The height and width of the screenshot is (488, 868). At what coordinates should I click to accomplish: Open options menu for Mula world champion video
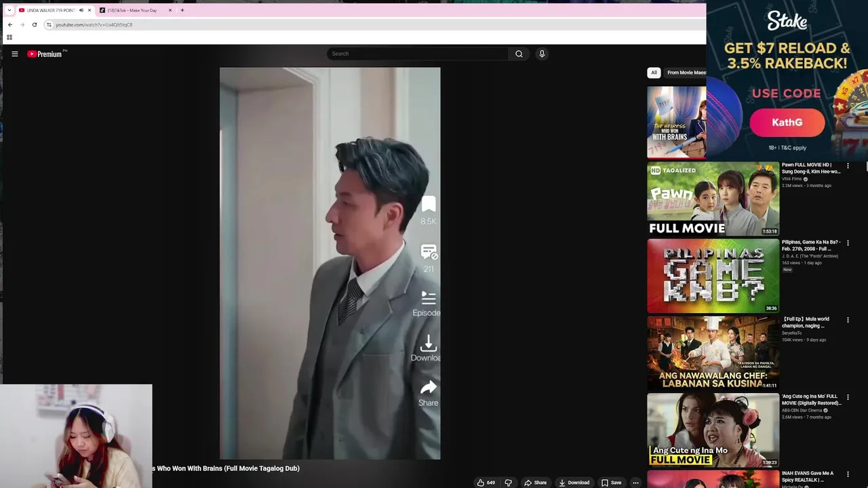(x=848, y=320)
